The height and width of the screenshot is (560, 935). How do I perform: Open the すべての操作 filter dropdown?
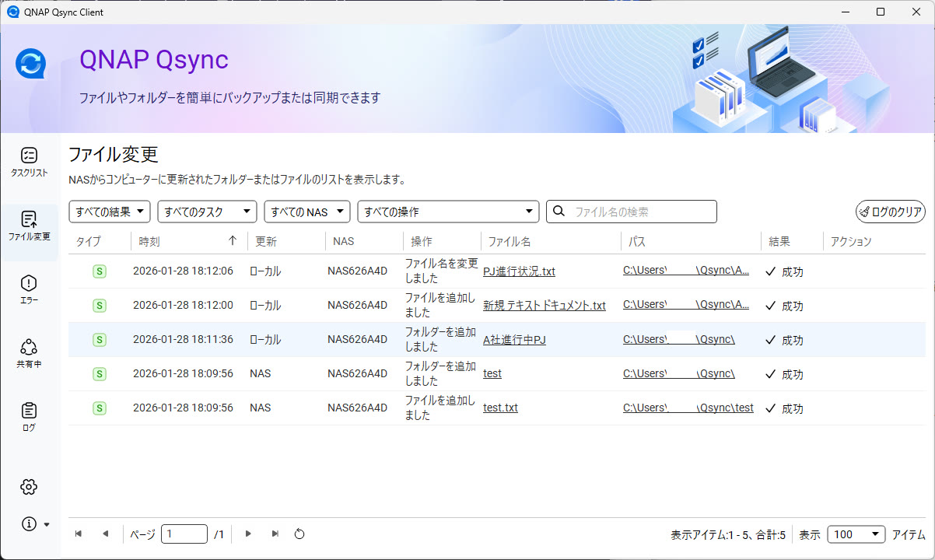[447, 212]
